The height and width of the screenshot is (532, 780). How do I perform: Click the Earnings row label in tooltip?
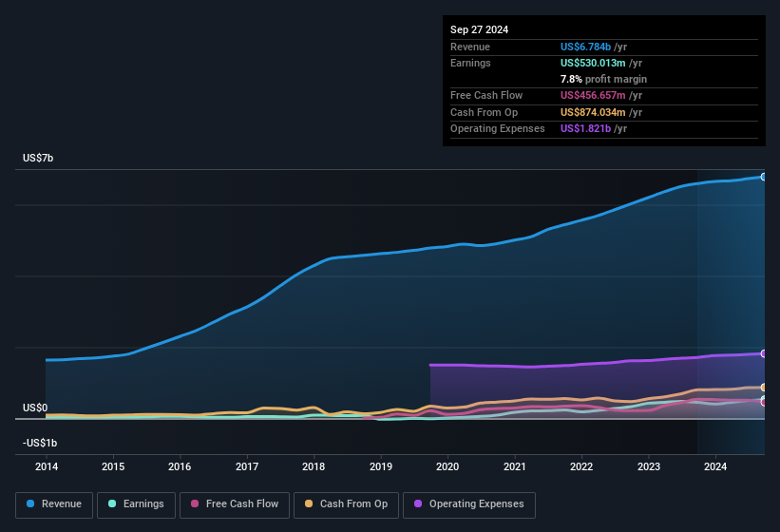coord(470,63)
